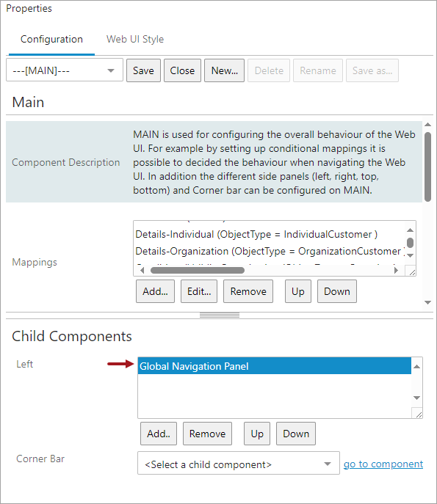
Task: Open the New... component dialog
Action: (x=224, y=70)
